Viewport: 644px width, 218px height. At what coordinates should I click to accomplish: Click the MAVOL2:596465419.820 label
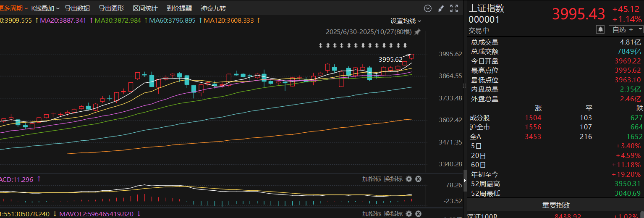[97, 214]
